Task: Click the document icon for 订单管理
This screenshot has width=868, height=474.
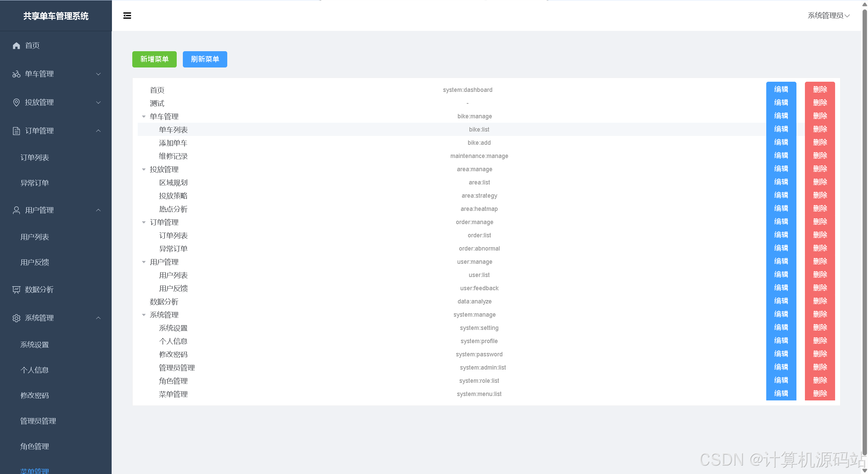Action: point(16,131)
